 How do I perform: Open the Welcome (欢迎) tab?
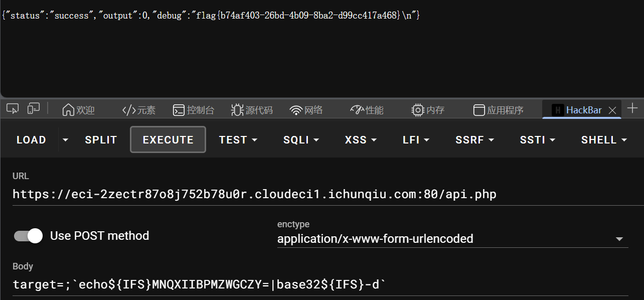[x=78, y=110]
